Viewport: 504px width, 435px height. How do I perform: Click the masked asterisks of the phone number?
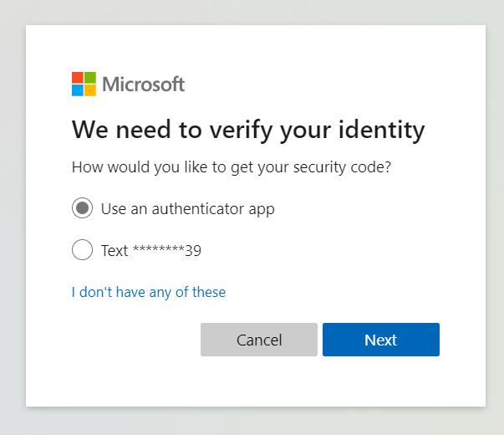coord(159,250)
